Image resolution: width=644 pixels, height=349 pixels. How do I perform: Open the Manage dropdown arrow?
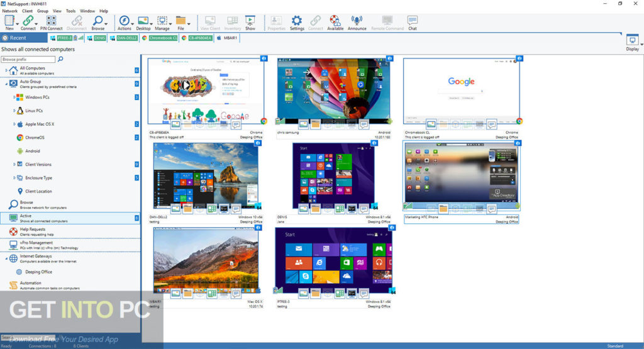[170, 24]
